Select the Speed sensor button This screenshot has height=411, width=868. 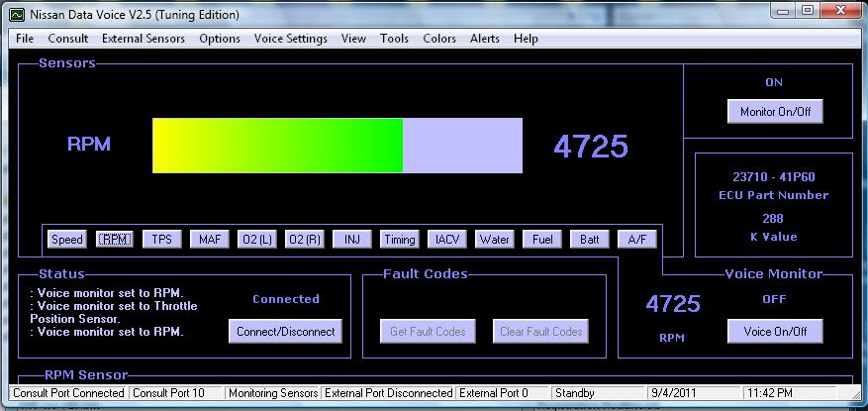pos(67,240)
